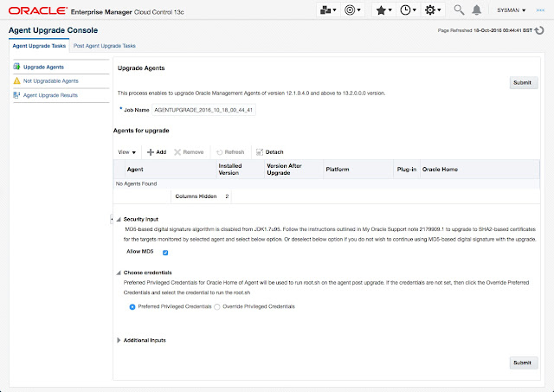554x392 pixels.
Task: Click the top Submit button
Action: [x=523, y=82]
